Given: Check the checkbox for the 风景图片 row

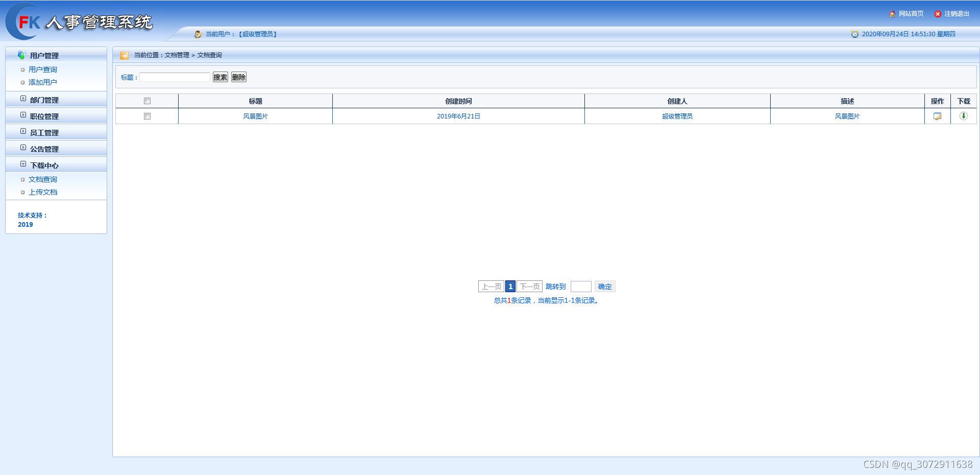Looking at the screenshot, I should 147,116.
